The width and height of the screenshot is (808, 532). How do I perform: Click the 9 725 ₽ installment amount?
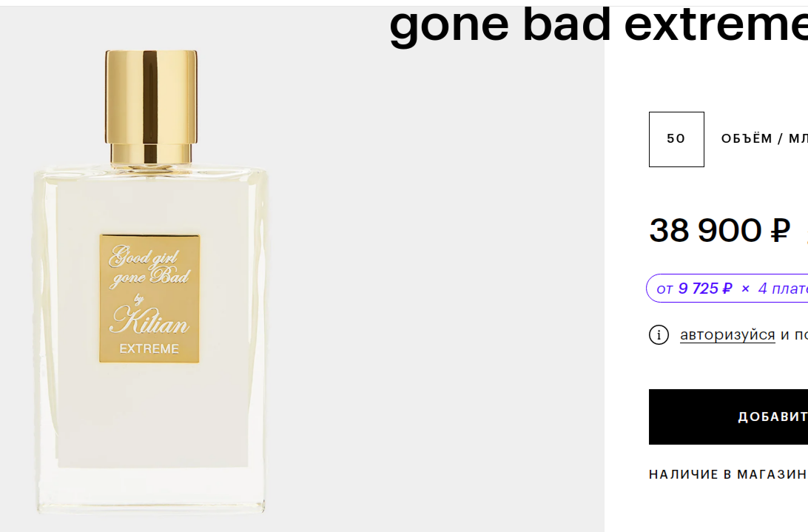[705, 288]
